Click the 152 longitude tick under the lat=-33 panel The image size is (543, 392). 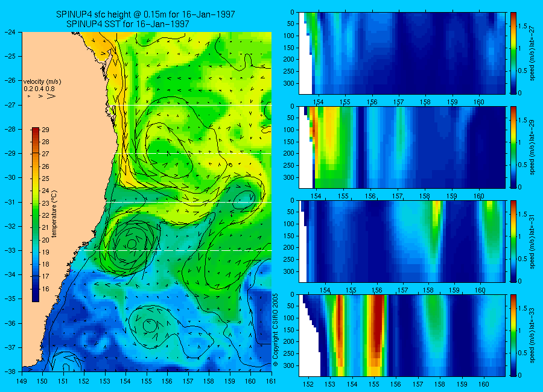[308, 384]
